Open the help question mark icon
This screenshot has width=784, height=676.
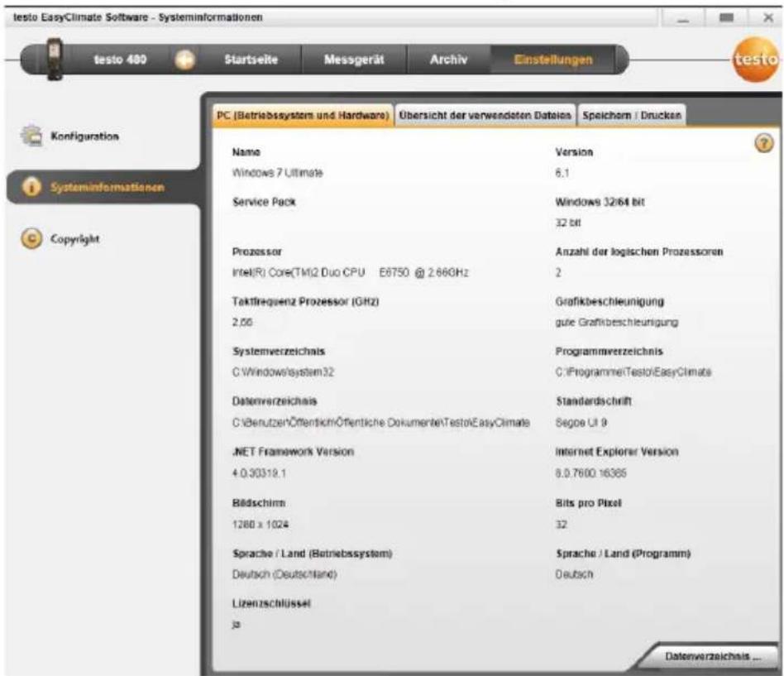763,144
